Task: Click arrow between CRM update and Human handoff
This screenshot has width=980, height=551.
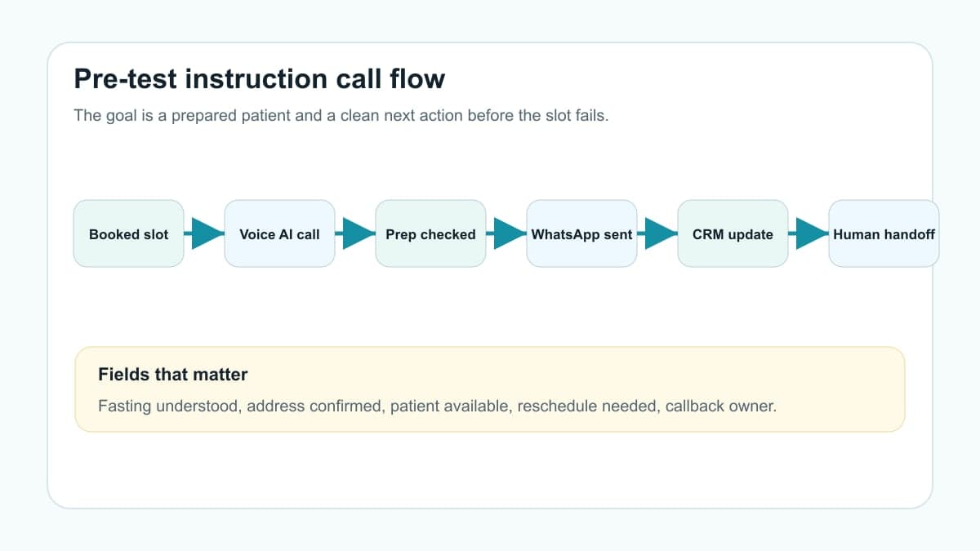Action: [x=808, y=233]
